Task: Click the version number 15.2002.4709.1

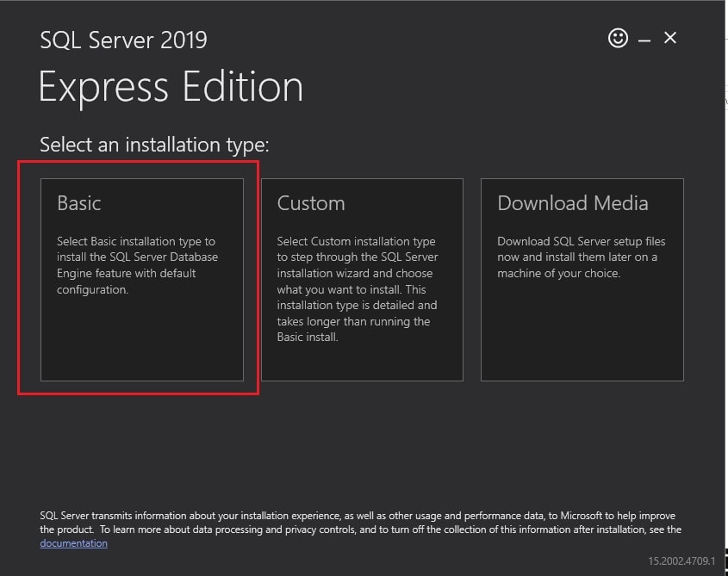Action: (681, 561)
